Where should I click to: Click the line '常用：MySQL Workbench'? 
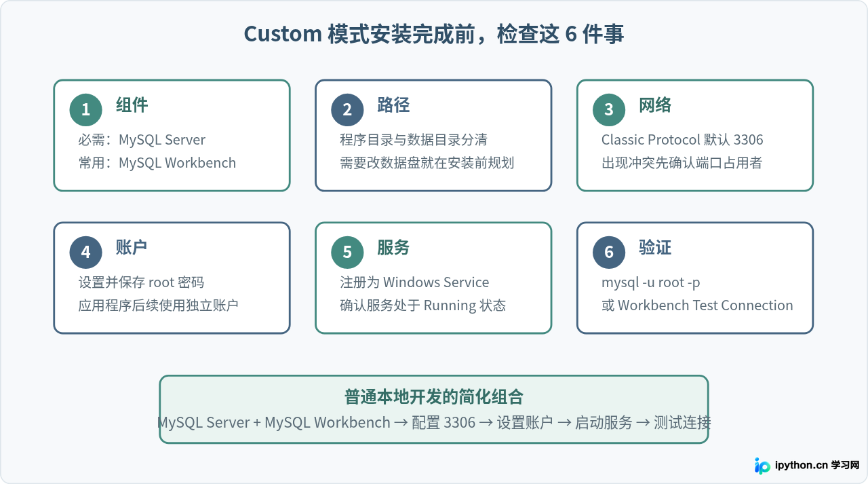(x=157, y=163)
